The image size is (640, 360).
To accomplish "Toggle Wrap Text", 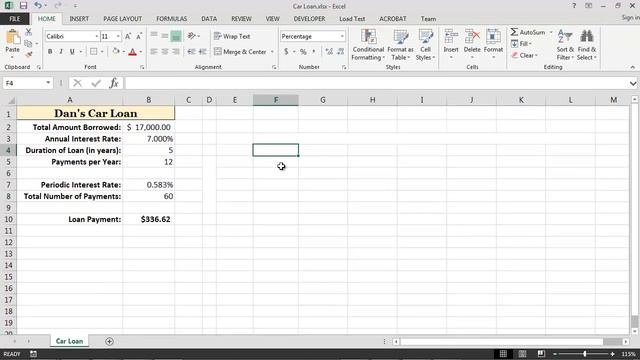I will [232, 36].
